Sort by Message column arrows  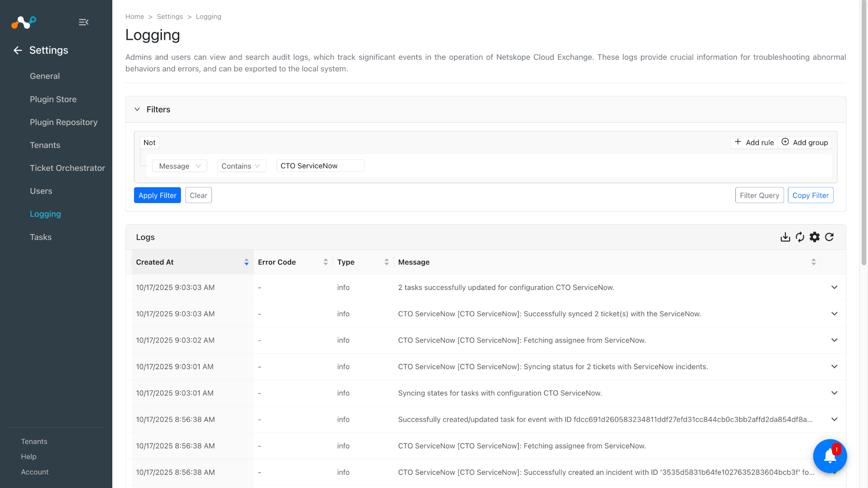tap(813, 262)
